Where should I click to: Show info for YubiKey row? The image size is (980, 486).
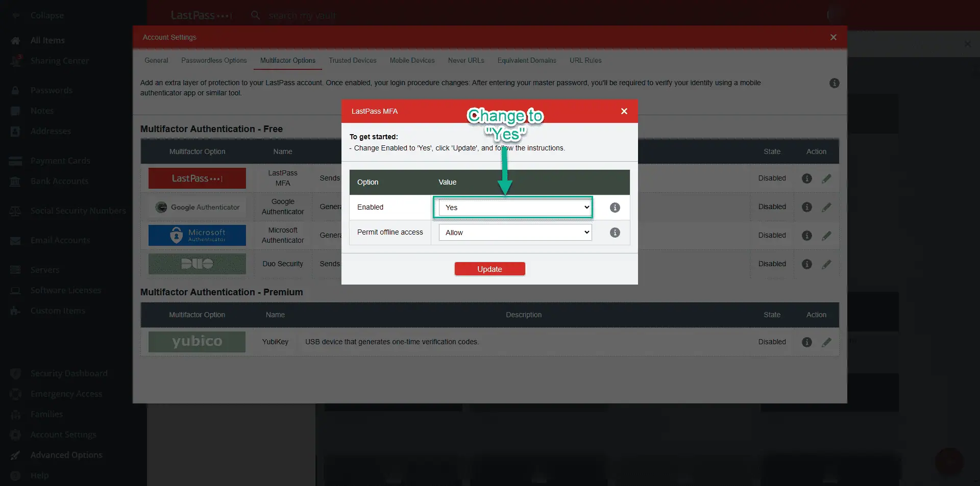click(x=806, y=342)
